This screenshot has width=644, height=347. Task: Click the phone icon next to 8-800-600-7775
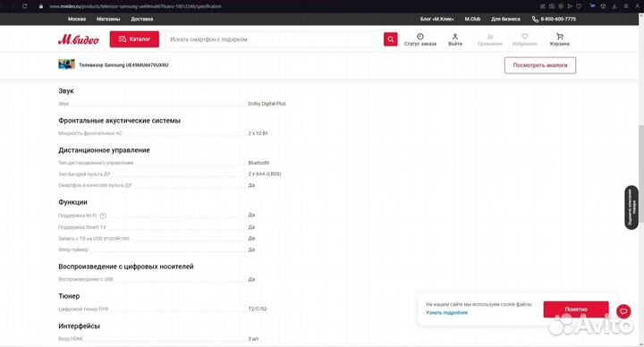[x=535, y=20]
